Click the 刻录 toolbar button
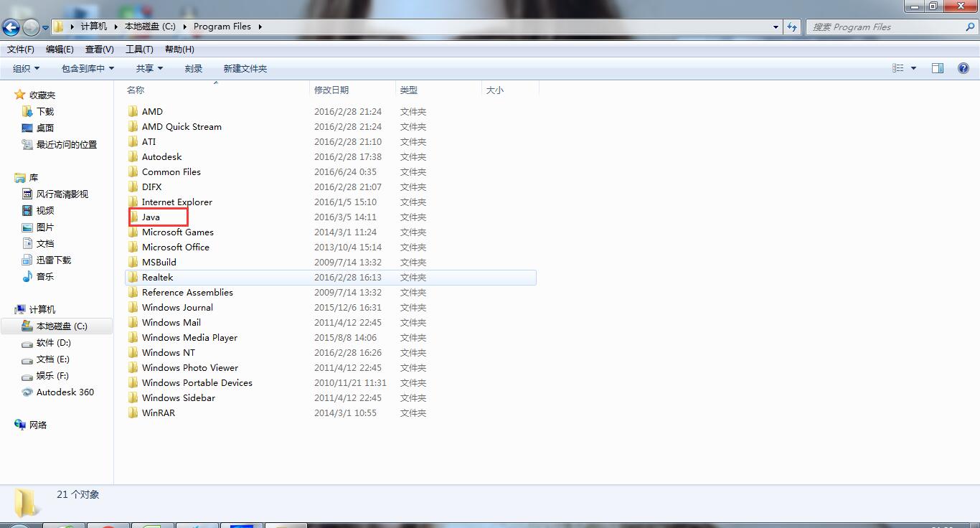This screenshot has height=528, width=980. coord(194,68)
